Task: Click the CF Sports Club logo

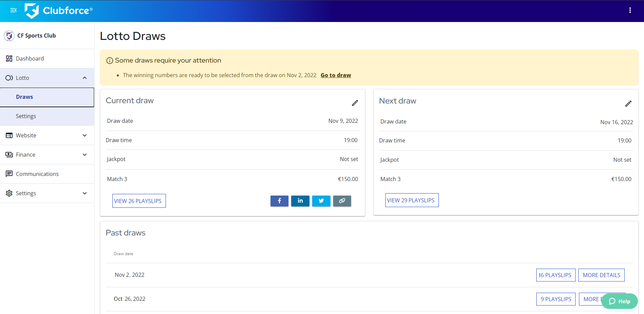Action: click(x=9, y=36)
